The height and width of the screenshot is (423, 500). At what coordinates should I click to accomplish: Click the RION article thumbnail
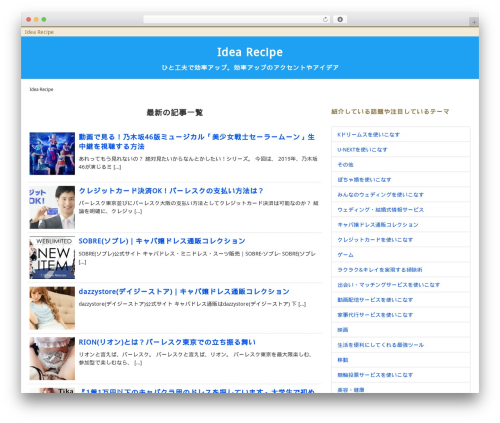pyautogui.click(x=52, y=359)
